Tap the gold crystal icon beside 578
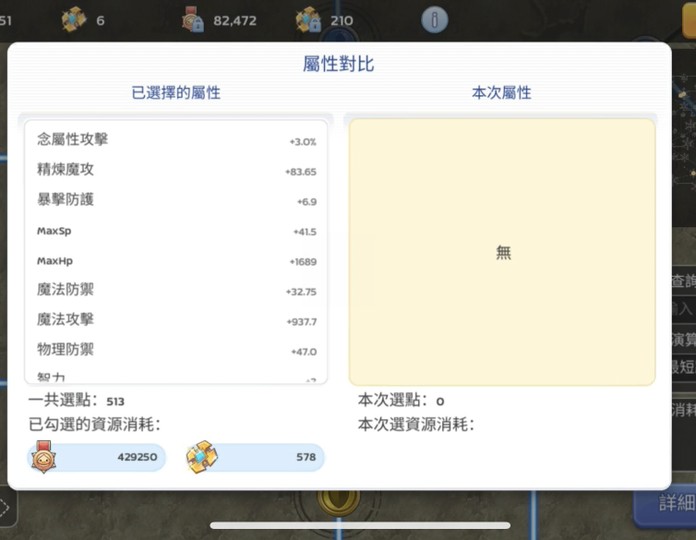Viewport: 696px width, 540px height. (x=202, y=457)
